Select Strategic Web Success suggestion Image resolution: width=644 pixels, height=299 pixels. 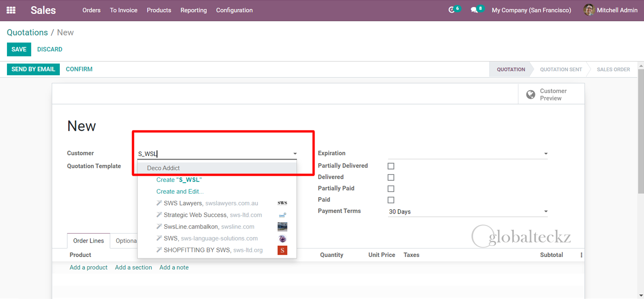(x=217, y=215)
